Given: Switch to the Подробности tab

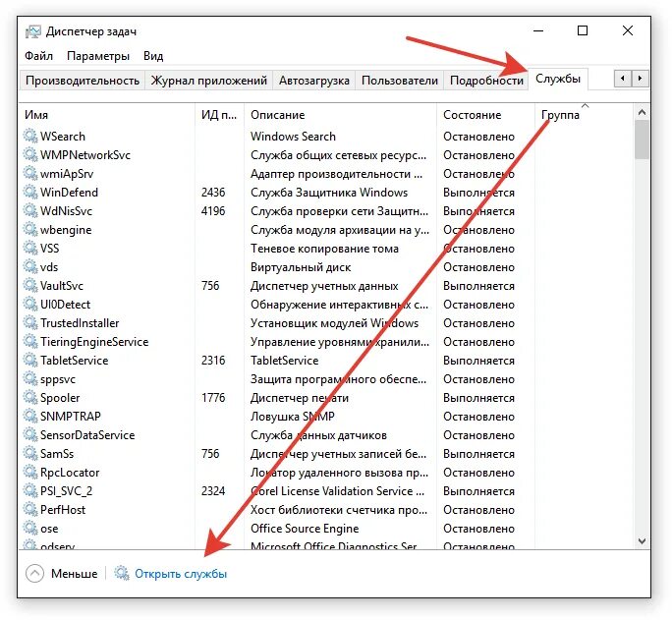Looking at the screenshot, I should click(486, 81).
